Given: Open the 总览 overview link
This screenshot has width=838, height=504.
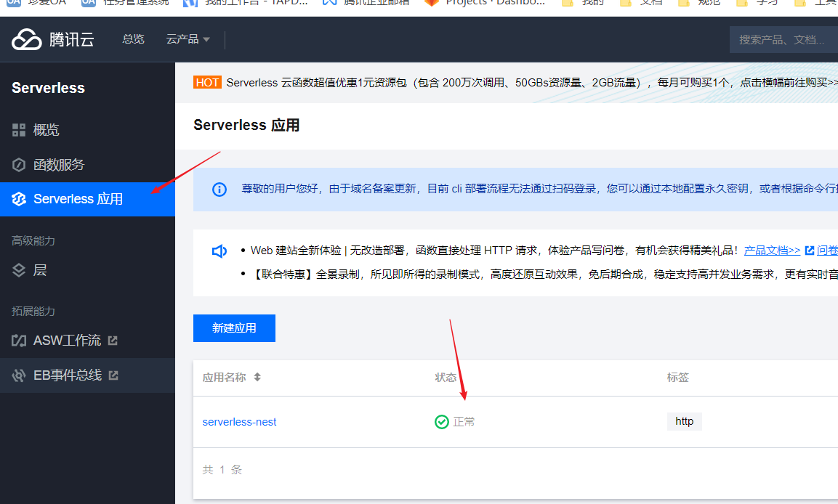Looking at the screenshot, I should point(133,39).
